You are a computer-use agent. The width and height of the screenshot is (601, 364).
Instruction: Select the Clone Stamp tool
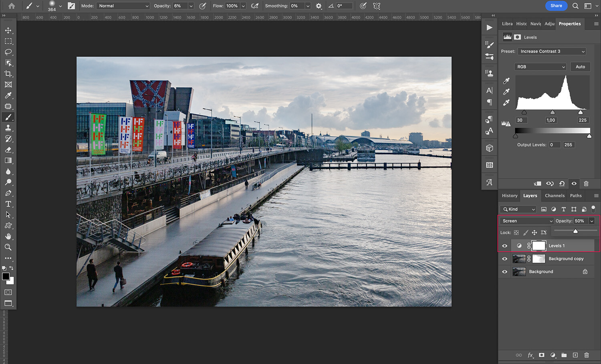pyautogui.click(x=8, y=128)
